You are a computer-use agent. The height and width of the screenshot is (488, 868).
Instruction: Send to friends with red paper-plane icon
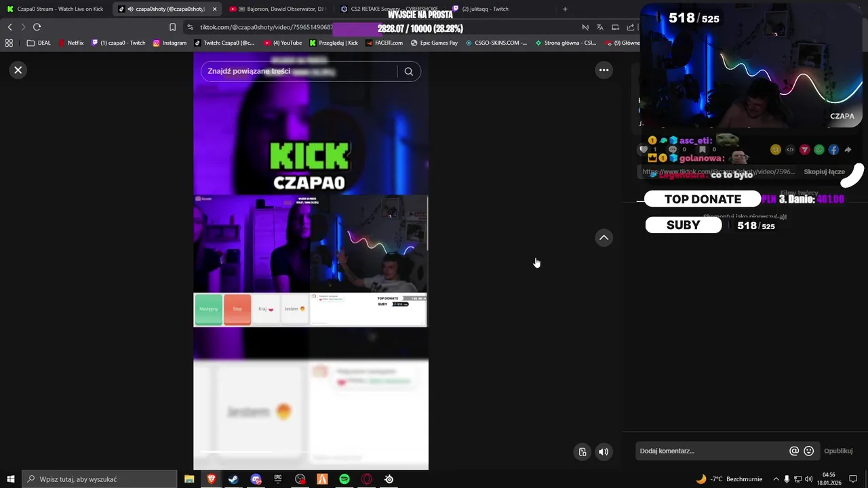(x=805, y=150)
